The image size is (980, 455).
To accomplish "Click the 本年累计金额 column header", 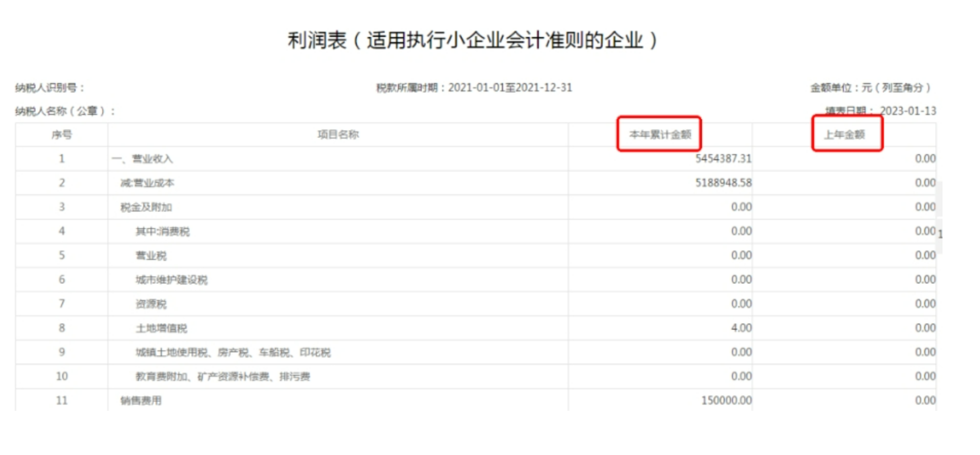I will coord(660,135).
